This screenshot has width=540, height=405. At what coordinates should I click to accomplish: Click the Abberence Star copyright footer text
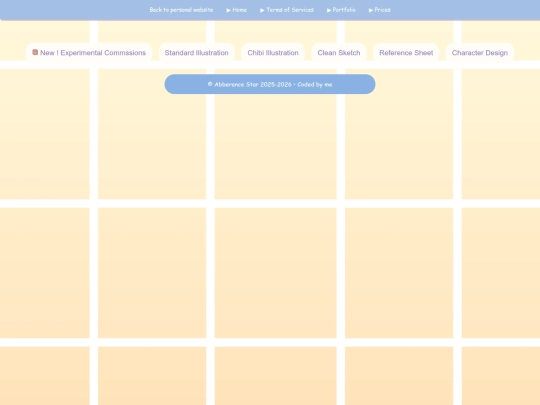[x=270, y=84]
